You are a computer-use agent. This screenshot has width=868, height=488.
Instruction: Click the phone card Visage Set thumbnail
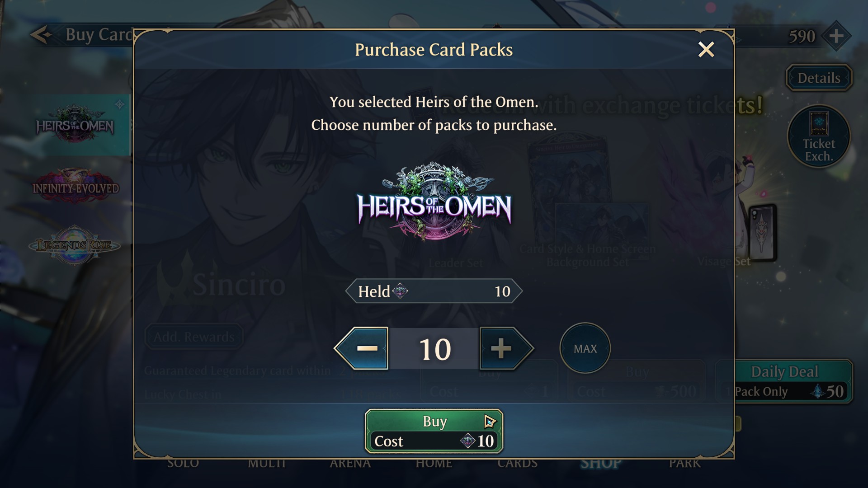(x=762, y=233)
